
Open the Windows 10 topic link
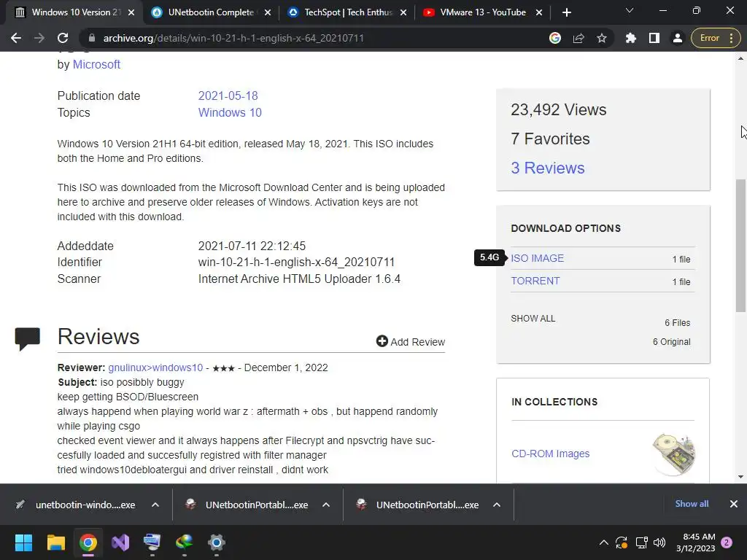pos(230,112)
